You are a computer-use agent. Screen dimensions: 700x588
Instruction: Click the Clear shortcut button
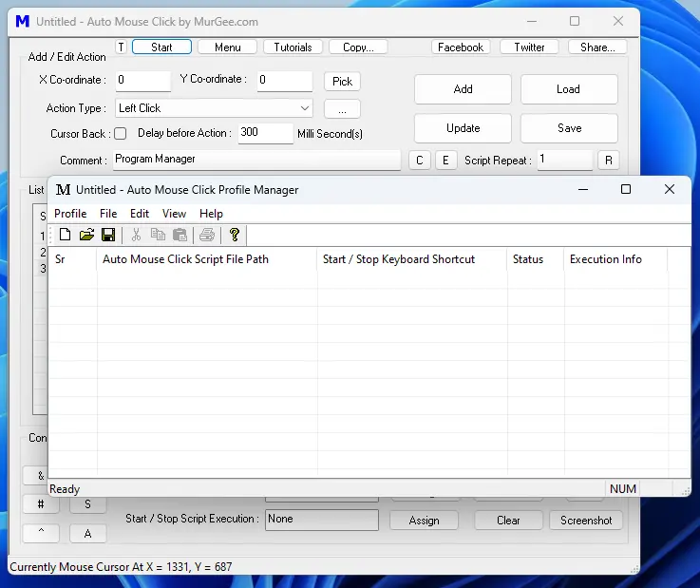pyautogui.click(x=508, y=521)
